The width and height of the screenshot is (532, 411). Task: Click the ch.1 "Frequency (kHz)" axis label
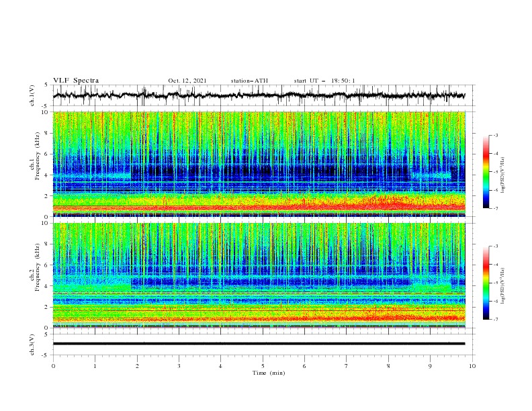(x=38, y=156)
